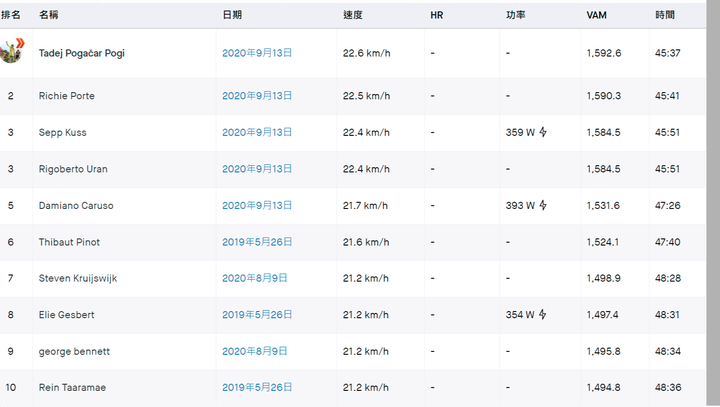Open Richie Porte's 2020年9月13日 activity link

[257, 96]
